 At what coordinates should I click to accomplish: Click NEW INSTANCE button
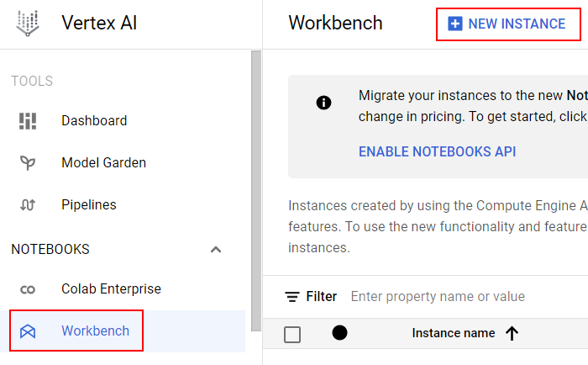[x=508, y=24]
